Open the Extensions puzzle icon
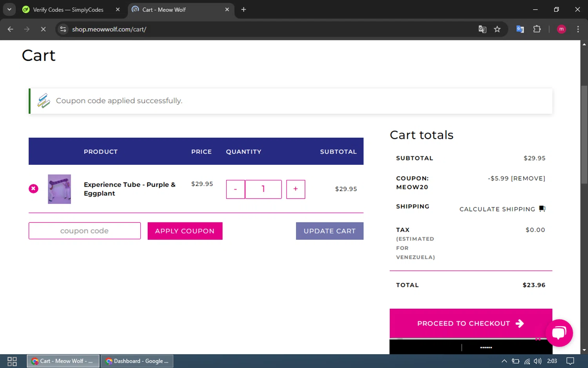588x368 pixels. (537, 29)
